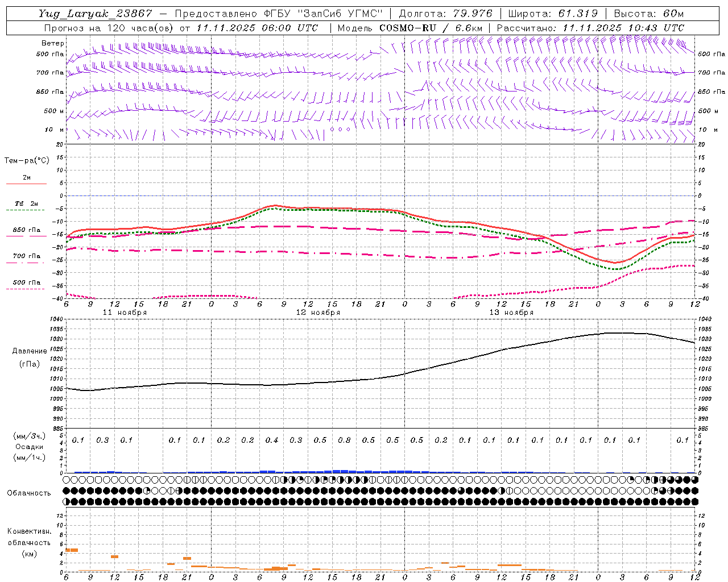Click 'Предоставлено ФГБУ "ЗапСиб УГМС"' text

279,14
